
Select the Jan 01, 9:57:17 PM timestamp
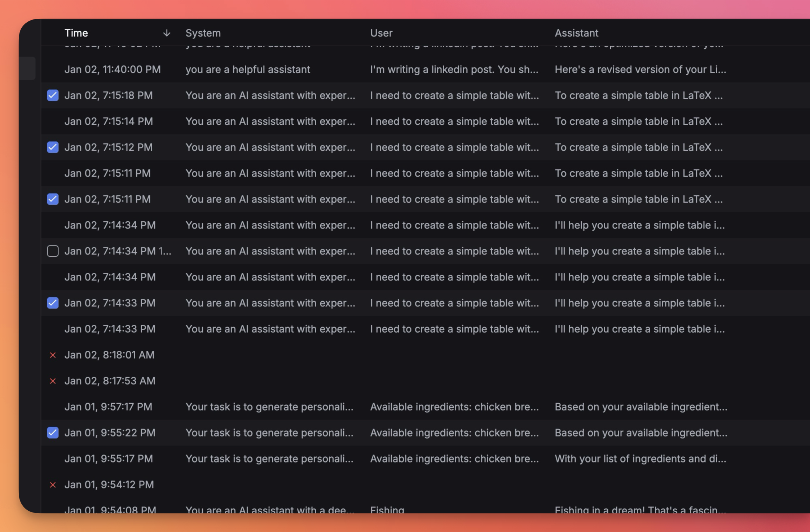(108, 407)
